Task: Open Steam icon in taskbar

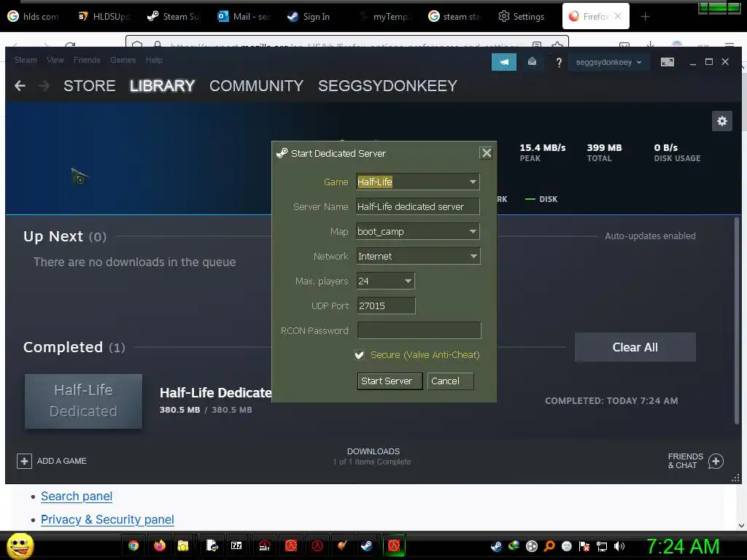Action: point(366,545)
